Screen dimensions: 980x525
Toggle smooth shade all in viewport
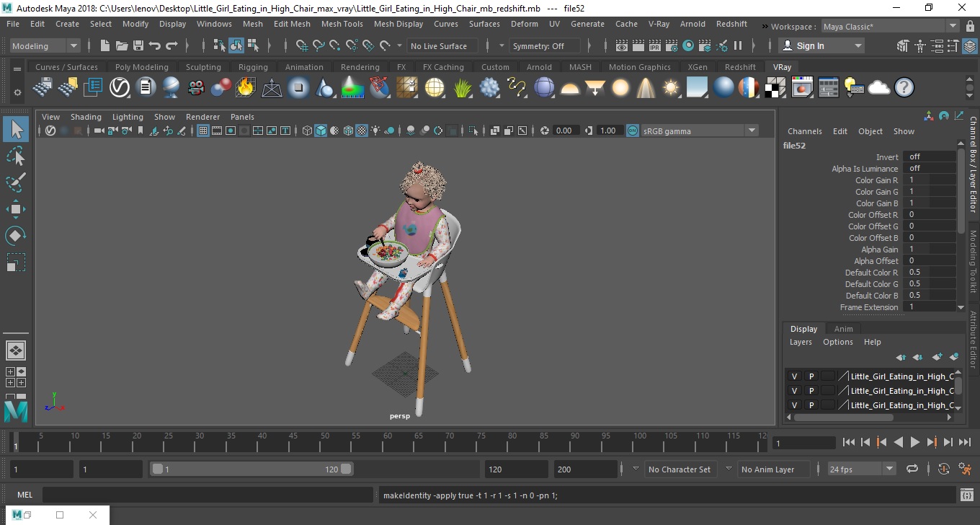321,131
